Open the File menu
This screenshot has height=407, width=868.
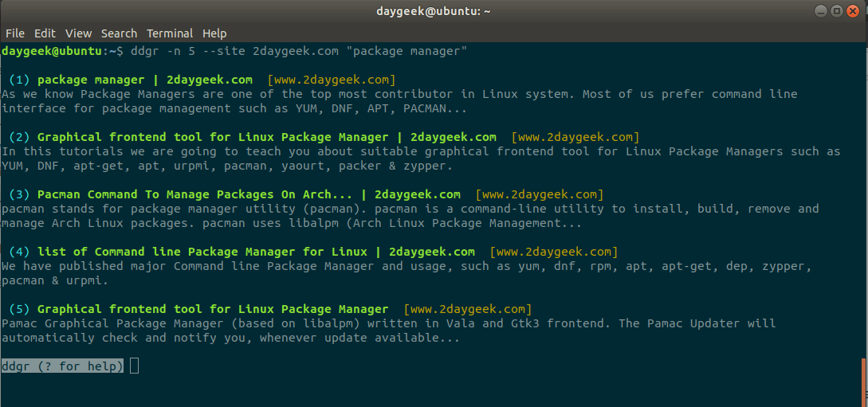point(15,33)
